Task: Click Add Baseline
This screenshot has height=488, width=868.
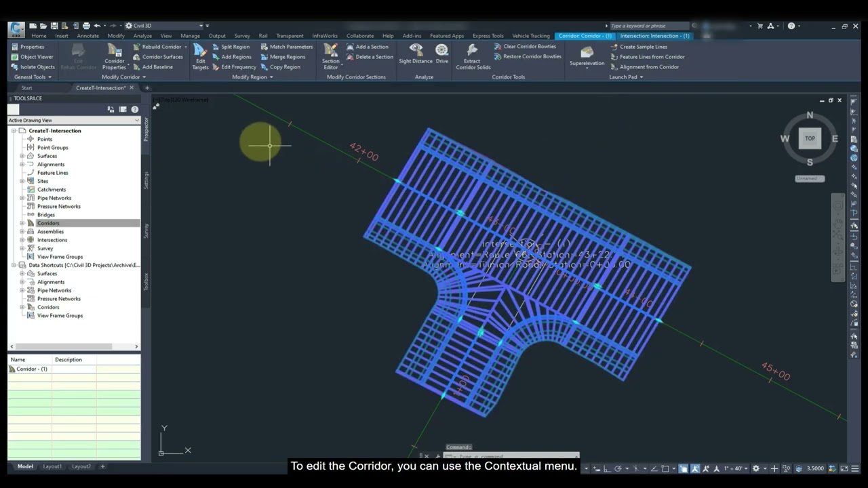Action: pyautogui.click(x=153, y=67)
